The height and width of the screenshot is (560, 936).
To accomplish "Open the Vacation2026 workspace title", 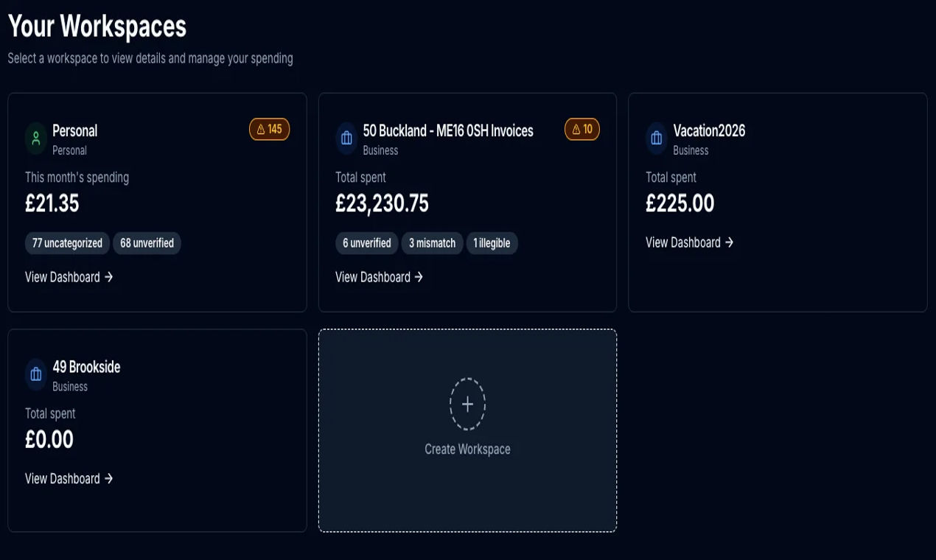I will coord(709,130).
